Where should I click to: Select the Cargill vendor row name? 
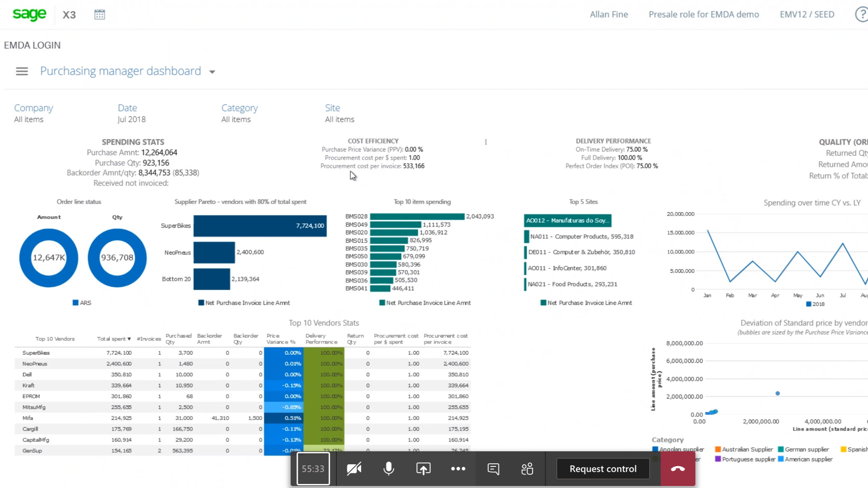click(x=30, y=429)
